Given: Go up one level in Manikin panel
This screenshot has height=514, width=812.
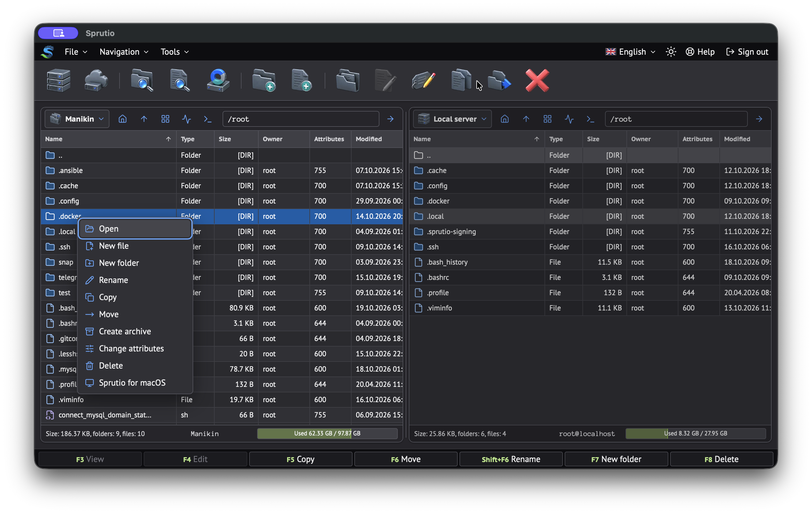Looking at the screenshot, I should (x=144, y=119).
